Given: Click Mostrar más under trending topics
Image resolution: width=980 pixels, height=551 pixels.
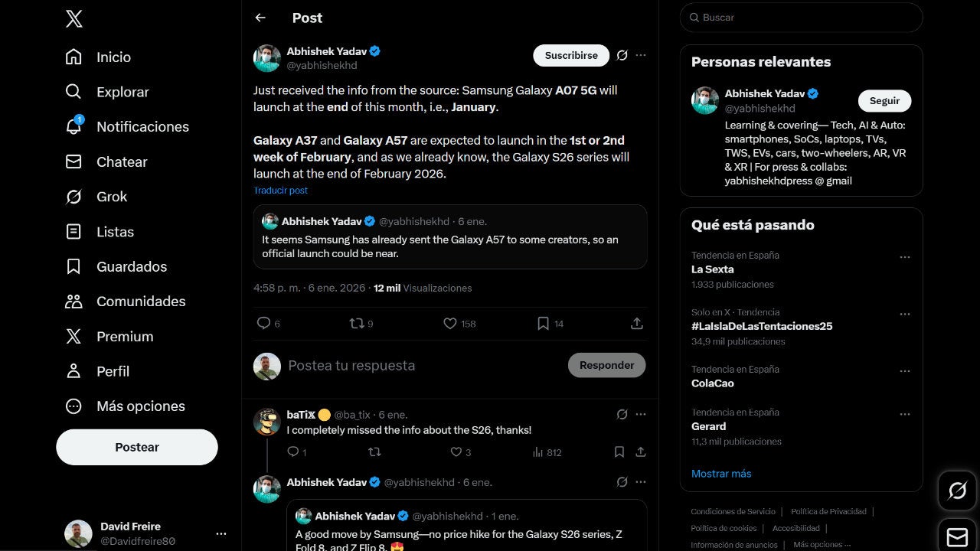Looking at the screenshot, I should point(720,474).
